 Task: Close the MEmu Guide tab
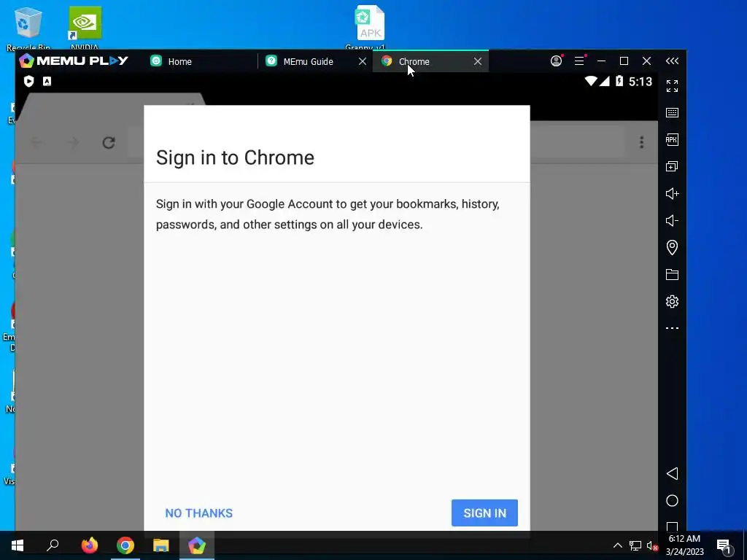pyautogui.click(x=363, y=61)
